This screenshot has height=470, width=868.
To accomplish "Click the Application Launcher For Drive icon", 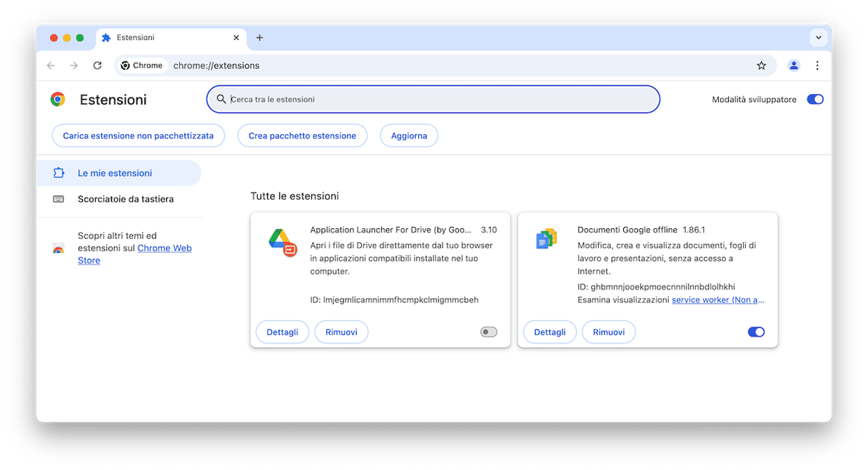I will 283,242.
